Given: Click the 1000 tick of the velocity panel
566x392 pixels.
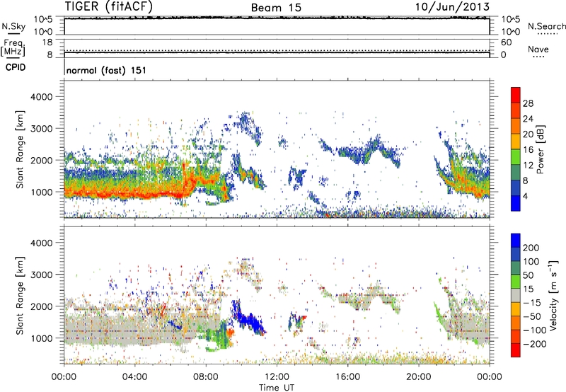Looking at the screenshot, I should [41, 338].
